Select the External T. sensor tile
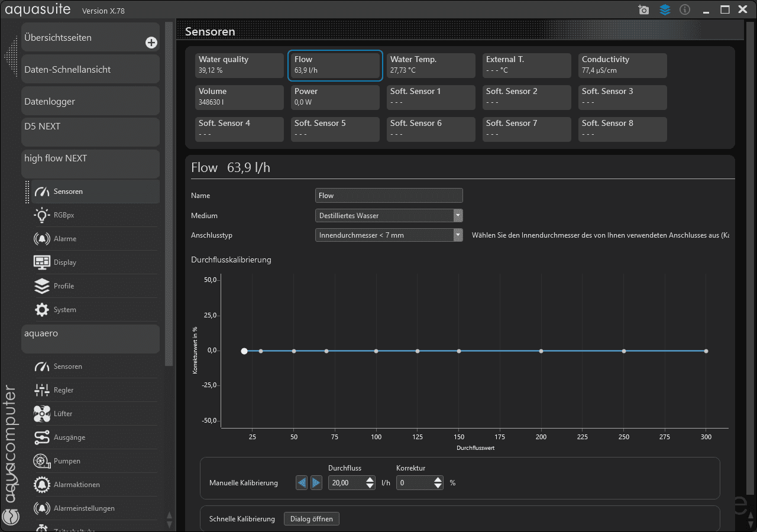This screenshot has width=757, height=532. 527,66
